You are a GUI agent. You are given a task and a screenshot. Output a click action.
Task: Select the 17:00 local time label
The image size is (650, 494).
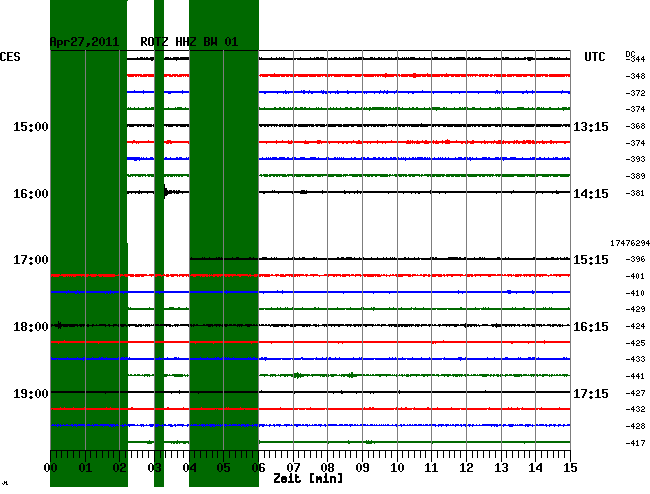31,260
